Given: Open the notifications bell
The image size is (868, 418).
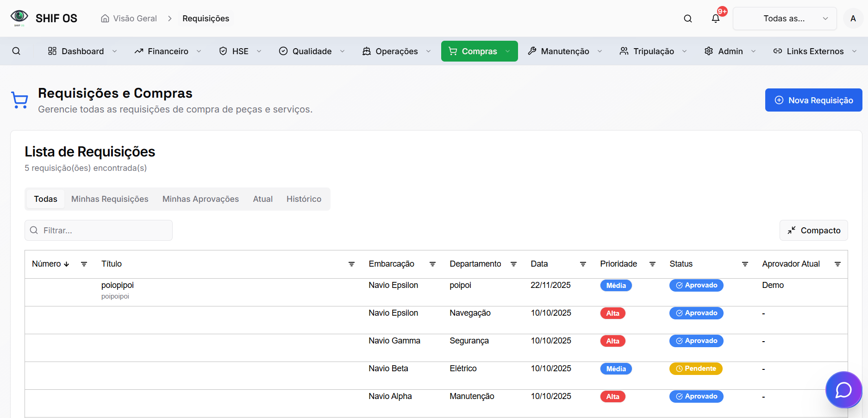Looking at the screenshot, I should coord(715,19).
